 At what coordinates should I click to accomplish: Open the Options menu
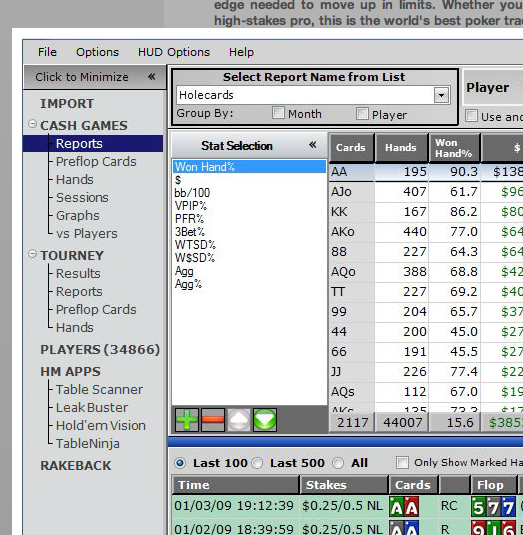pyautogui.click(x=97, y=52)
